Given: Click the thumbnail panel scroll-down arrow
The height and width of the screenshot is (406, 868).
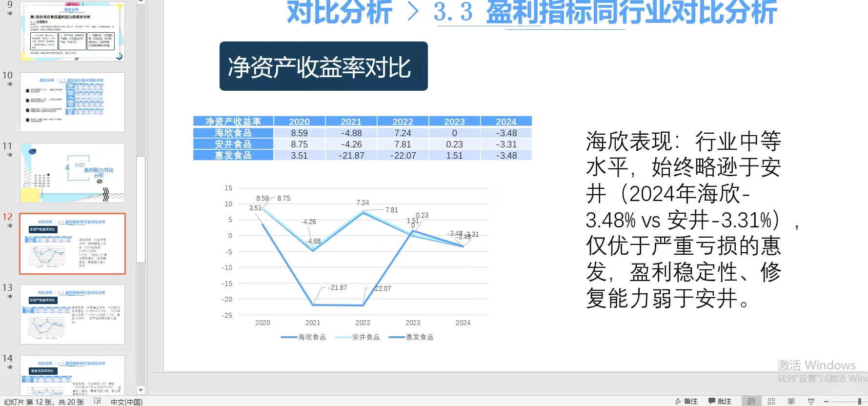Looking at the screenshot, I should (141, 390).
